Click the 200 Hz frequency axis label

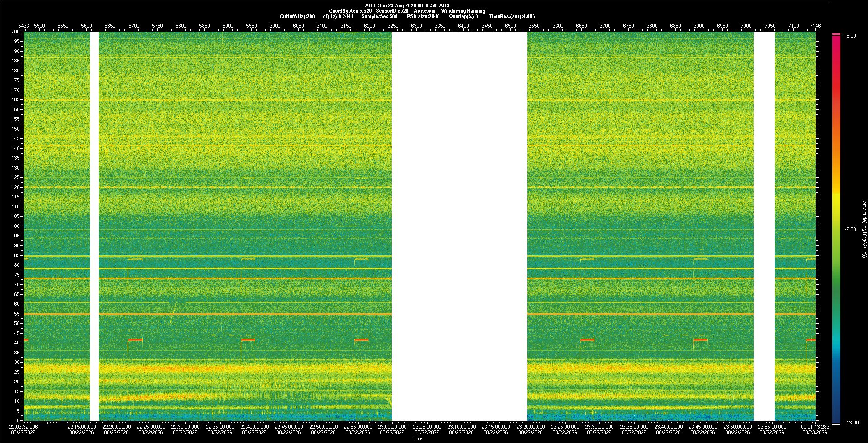pos(16,32)
